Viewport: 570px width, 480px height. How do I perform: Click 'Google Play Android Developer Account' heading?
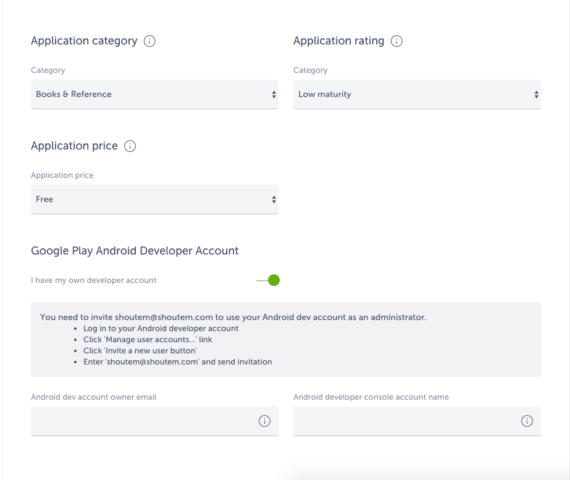point(135,251)
